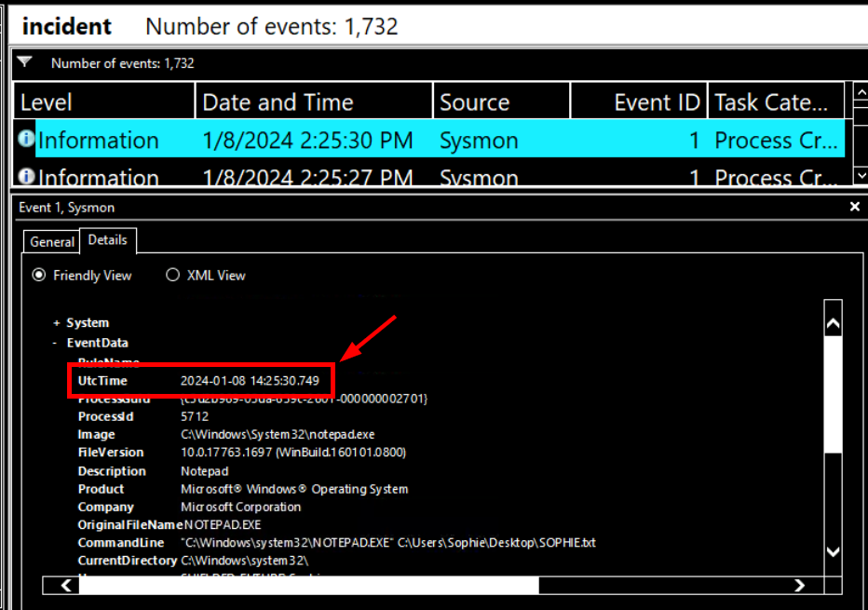868x610 pixels.
Task: Click the info icon on the 2:25:30 PM event
Action: (26, 140)
